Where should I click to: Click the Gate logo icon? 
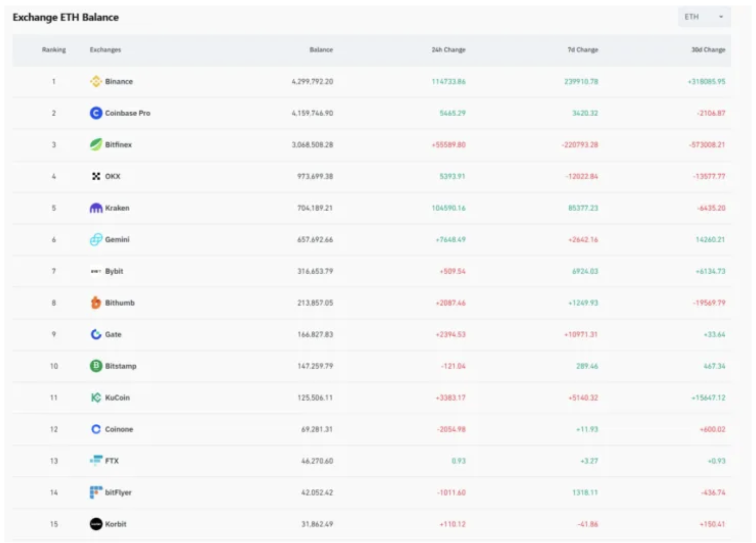coord(96,334)
